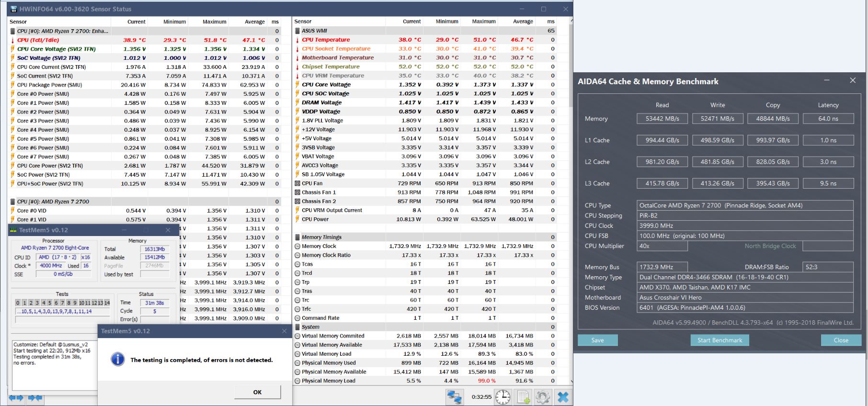Click the Motherboard Asus Crosshair VI Hero field
The image size is (868, 406).
pyautogui.click(x=745, y=298)
